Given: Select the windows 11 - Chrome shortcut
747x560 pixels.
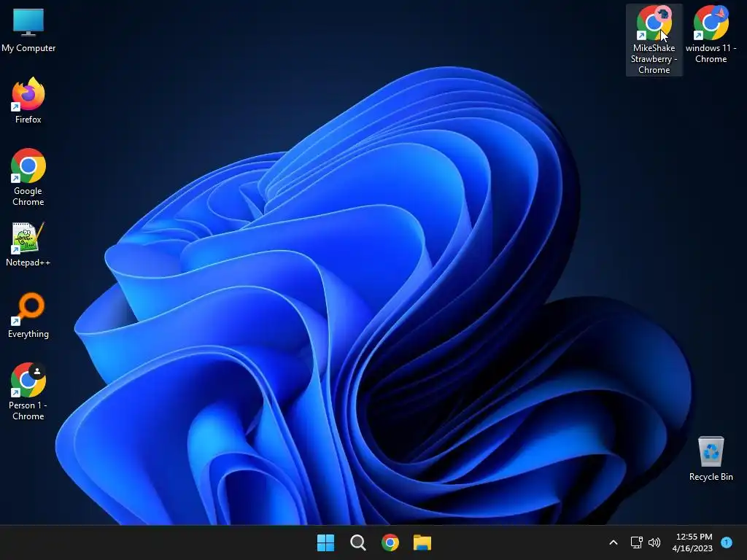Looking at the screenshot, I should coord(711,34).
